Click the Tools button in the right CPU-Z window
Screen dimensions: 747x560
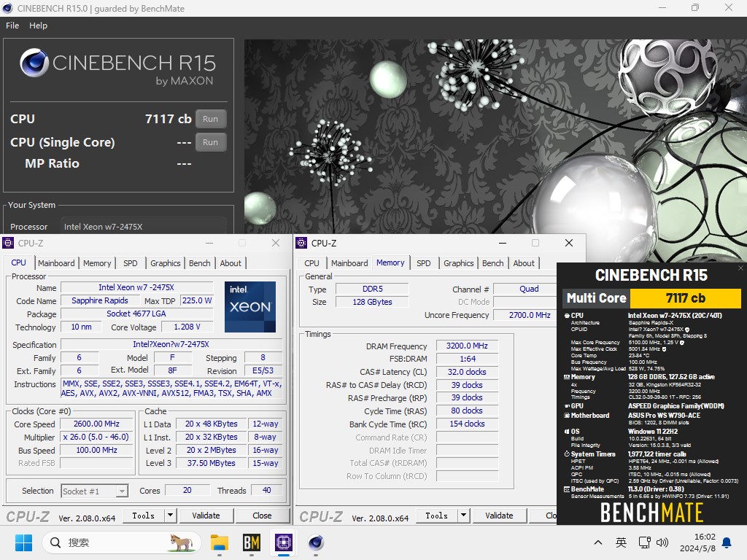click(x=437, y=516)
